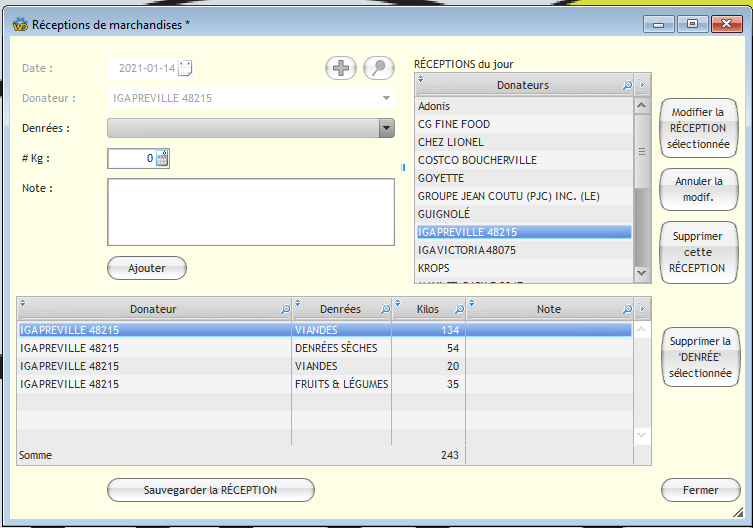Open the Donateur combo box arrow
753x528 pixels.
386,98
